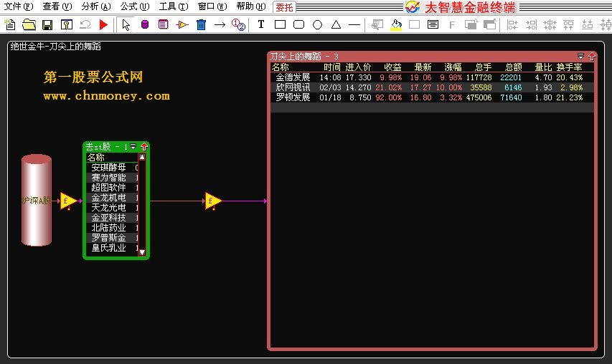Click the blue trash can delete icon
Viewport: 612px width, 364px height.
(201, 25)
